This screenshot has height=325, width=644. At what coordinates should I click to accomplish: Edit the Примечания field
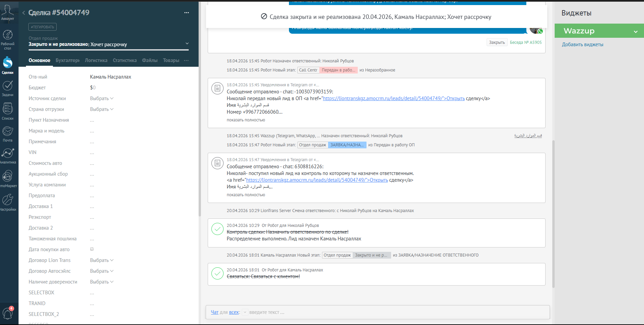coord(92,142)
